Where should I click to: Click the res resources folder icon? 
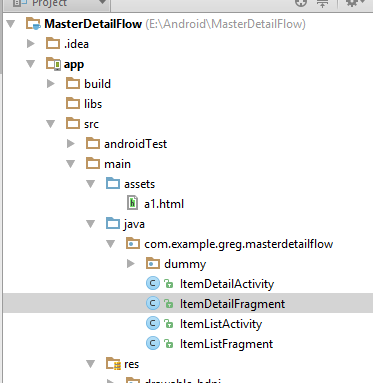[113, 364]
